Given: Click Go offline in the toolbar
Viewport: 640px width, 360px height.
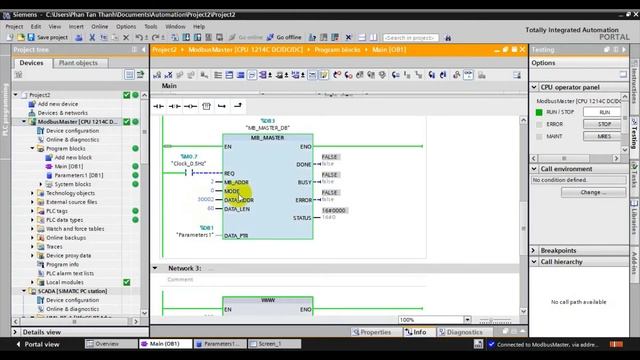Looking at the screenshot, I should pos(284,38).
